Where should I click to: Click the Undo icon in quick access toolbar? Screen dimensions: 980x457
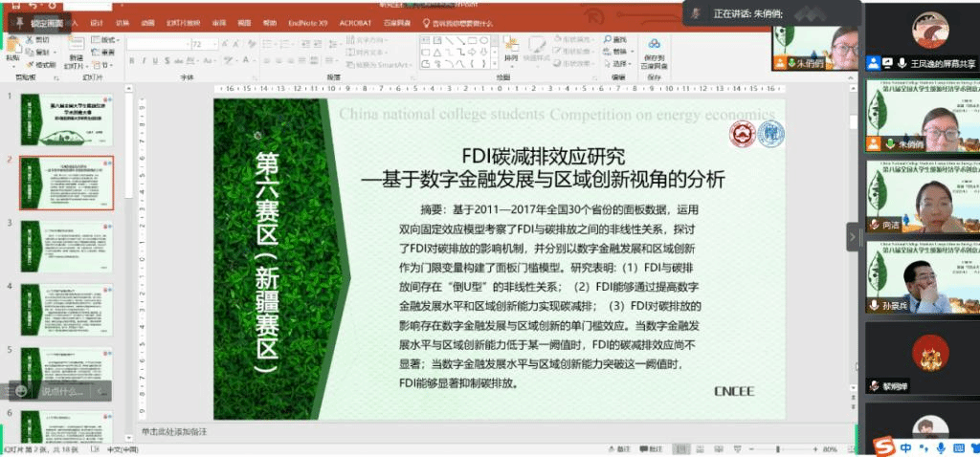(33, 5)
